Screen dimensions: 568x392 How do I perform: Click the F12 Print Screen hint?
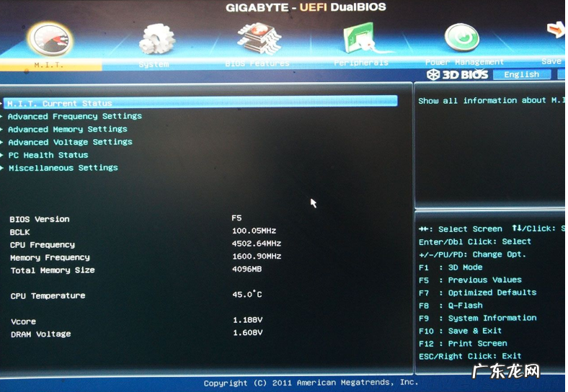463,344
